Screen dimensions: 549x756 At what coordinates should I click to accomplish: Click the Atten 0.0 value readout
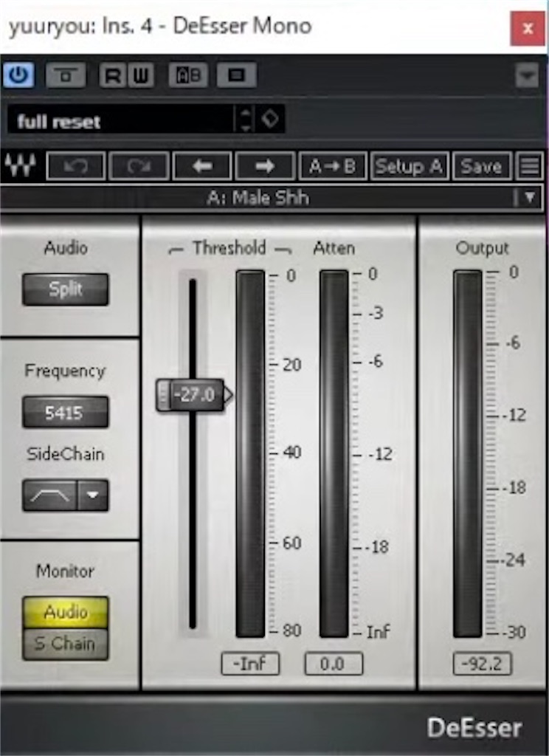(x=334, y=664)
